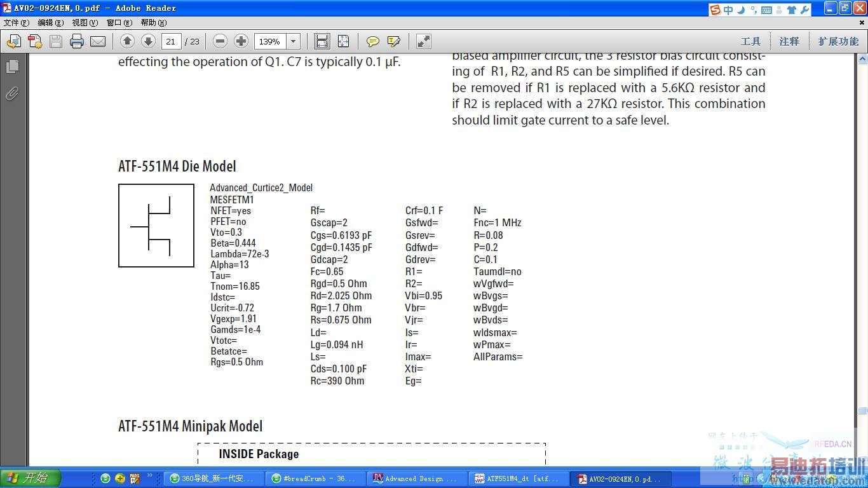Switch to read mode with expand icon
Viewport: 868px width, 488px height.
424,41
